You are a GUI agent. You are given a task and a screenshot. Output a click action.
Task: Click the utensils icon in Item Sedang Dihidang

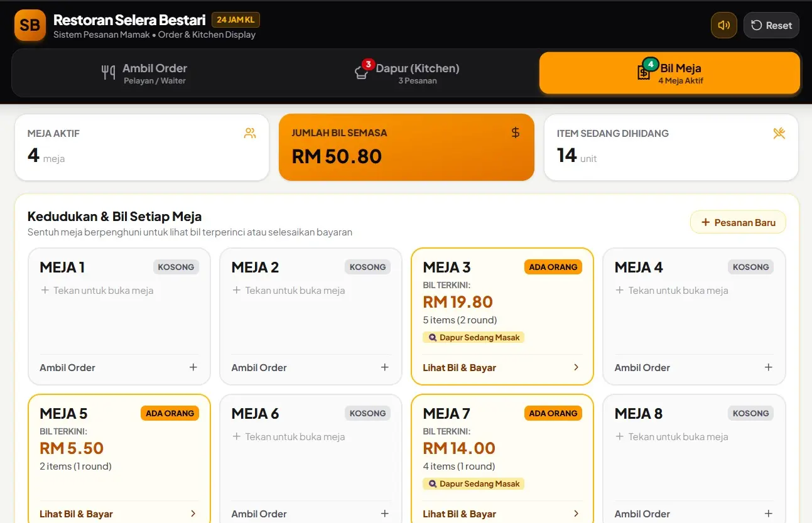tap(779, 133)
